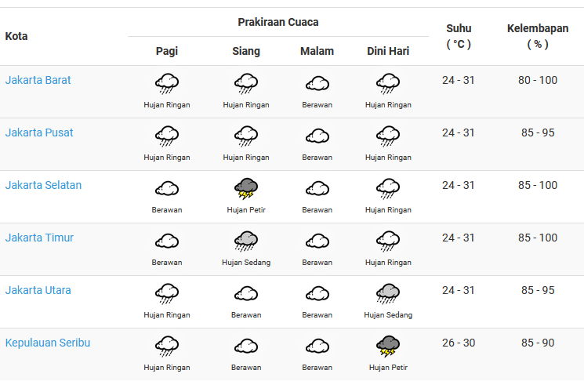Image resolution: width=584 pixels, height=392 pixels.
Task: Click Jakarta Selatan midday thunderstorm icon
Action: click(x=246, y=189)
